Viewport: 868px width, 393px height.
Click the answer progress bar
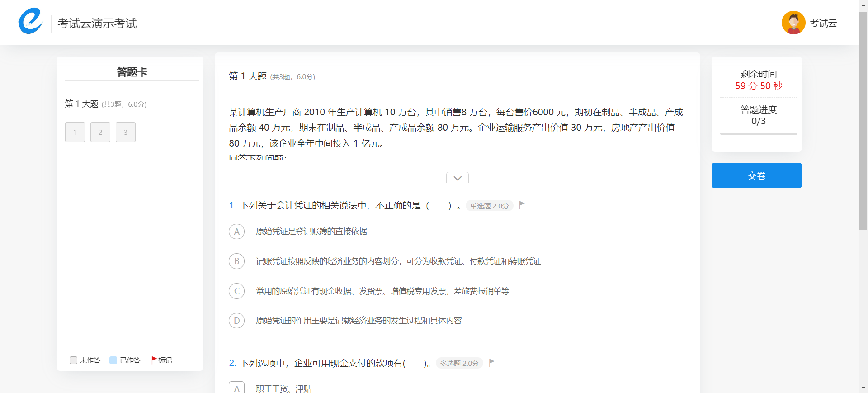[x=758, y=133]
